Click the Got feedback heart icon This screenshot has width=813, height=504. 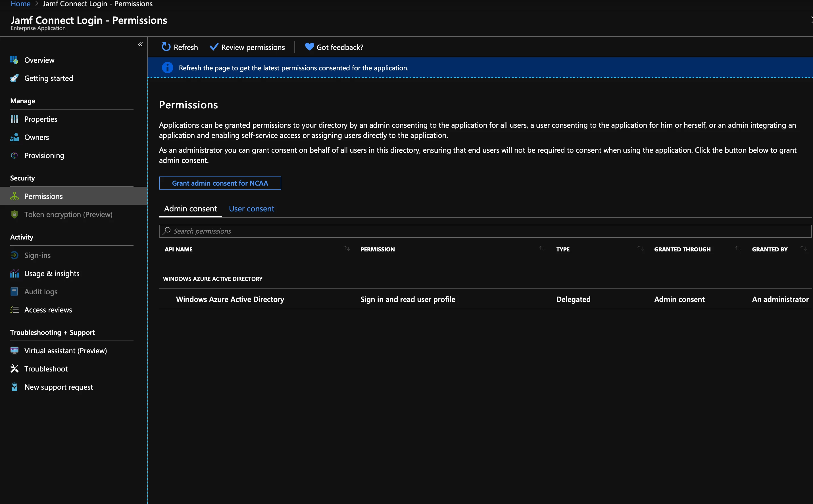(x=309, y=47)
